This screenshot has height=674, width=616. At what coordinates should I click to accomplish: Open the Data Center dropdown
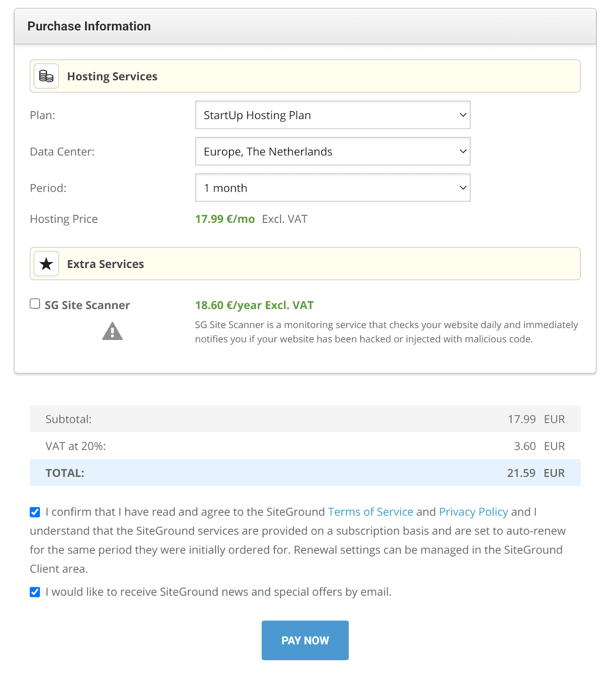[333, 151]
